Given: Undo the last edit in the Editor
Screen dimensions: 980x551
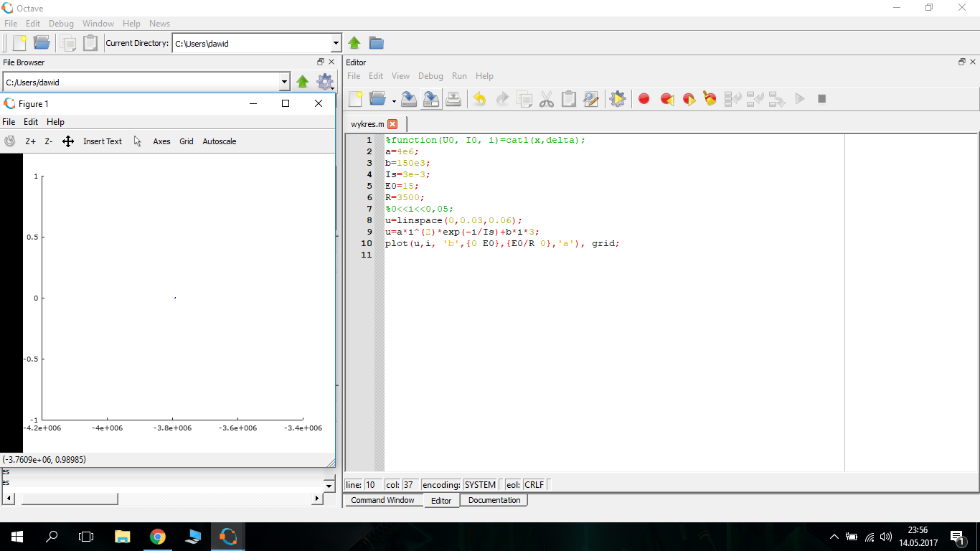Looking at the screenshot, I should pyautogui.click(x=479, y=99).
